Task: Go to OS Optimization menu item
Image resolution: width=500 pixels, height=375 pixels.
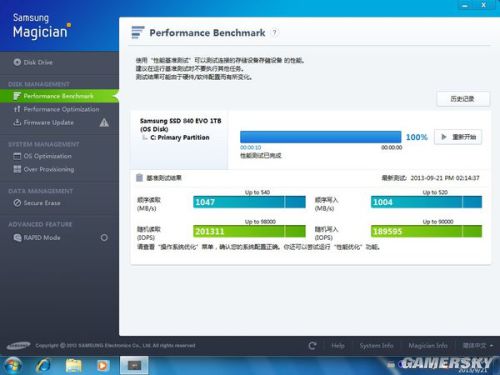Action: pos(42,156)
